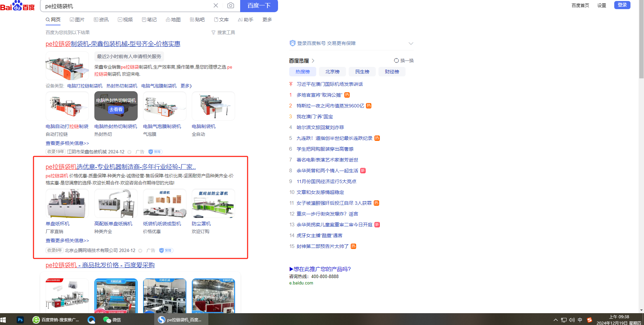Viewport: 644px width, 325px height.
Task: Expand the 登录百度帐号 notice chevron
Action: tap(411, 43)
